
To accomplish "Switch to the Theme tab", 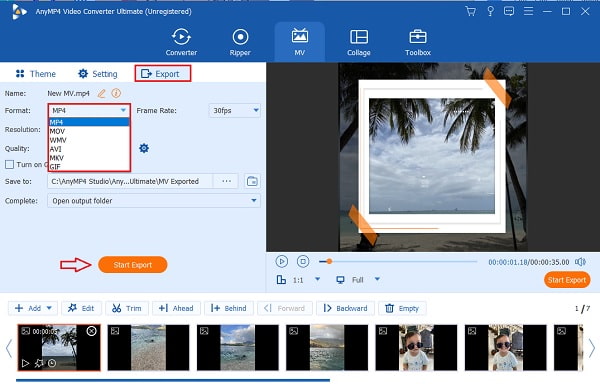I will pos(36,73).
